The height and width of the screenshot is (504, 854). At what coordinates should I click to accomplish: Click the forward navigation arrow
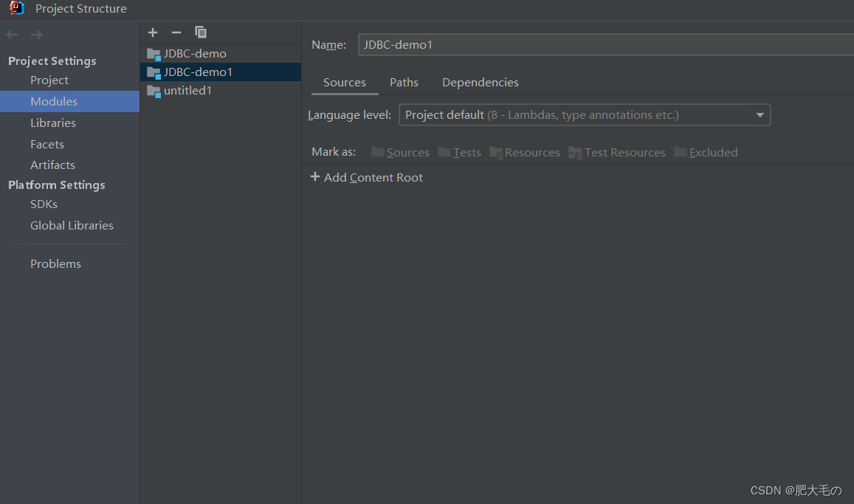point(36,35)
